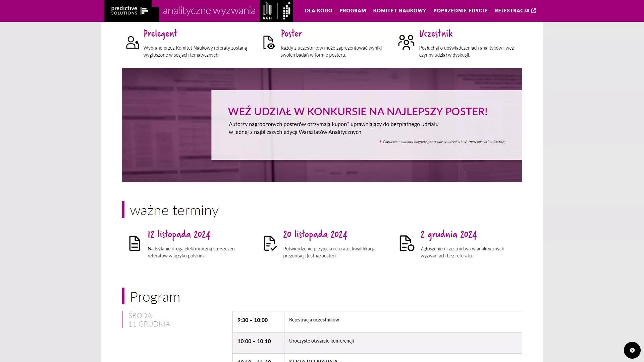Click the Prelegent speaker icon

click(x=132, y=43)
